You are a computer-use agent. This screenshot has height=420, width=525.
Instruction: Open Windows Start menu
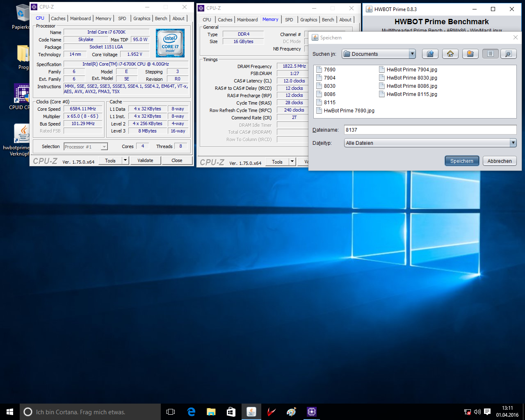click(10, 412)
